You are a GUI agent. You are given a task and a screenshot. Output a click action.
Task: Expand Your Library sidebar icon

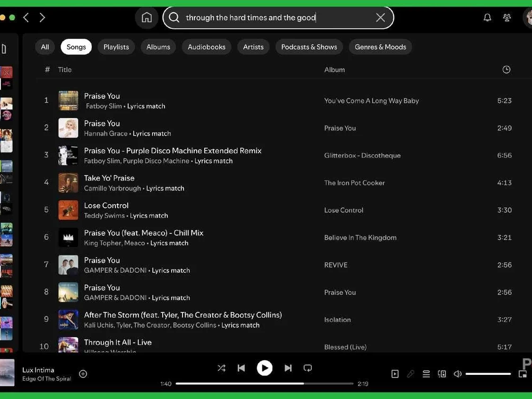4,49
